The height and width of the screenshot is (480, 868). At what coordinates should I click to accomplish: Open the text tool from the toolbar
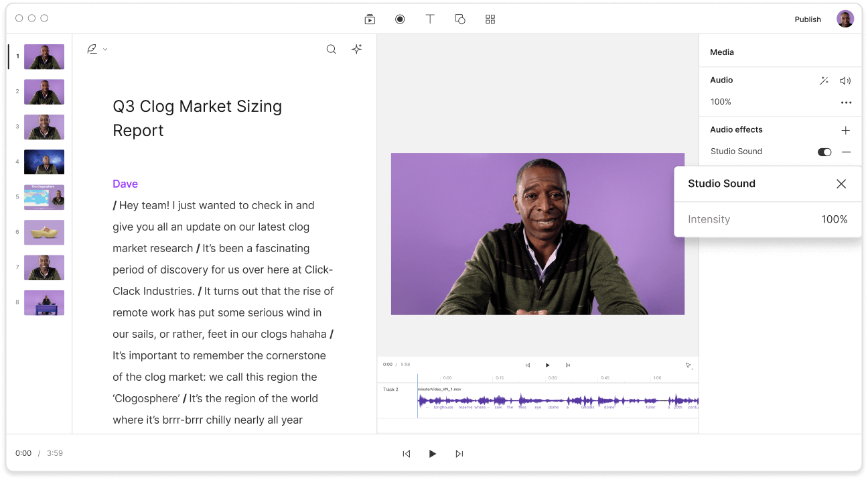pyautogui.click(x=430, y=19)
